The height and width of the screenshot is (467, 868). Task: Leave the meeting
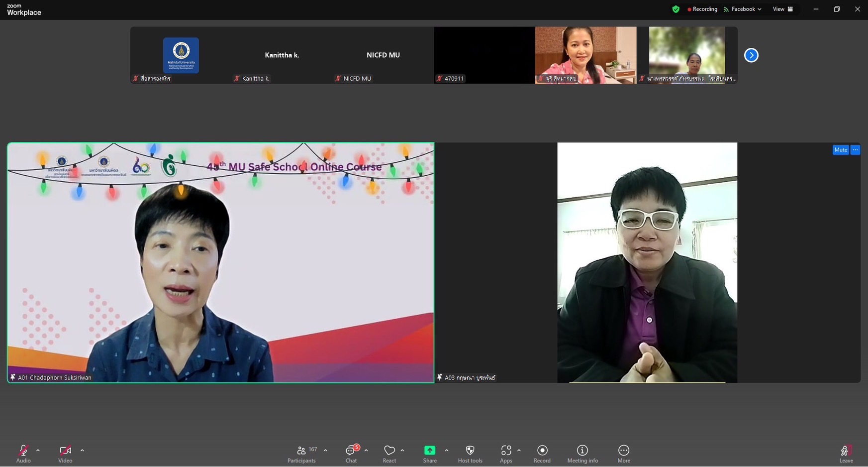[846, 454]
